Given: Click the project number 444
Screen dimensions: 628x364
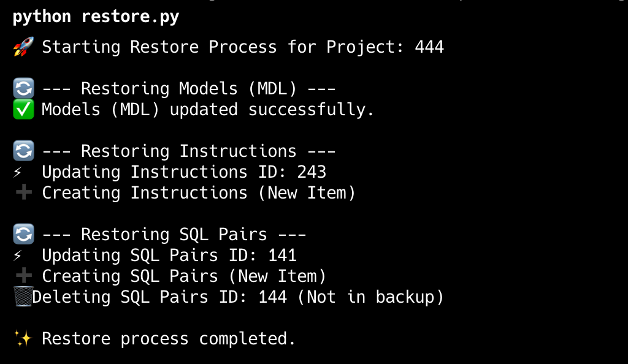Looking at the screenshot, I should (x=429, y=47).
